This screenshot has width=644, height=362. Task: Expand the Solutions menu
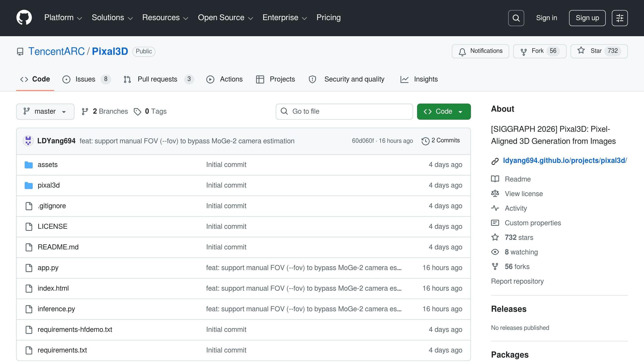pos(112,18)
